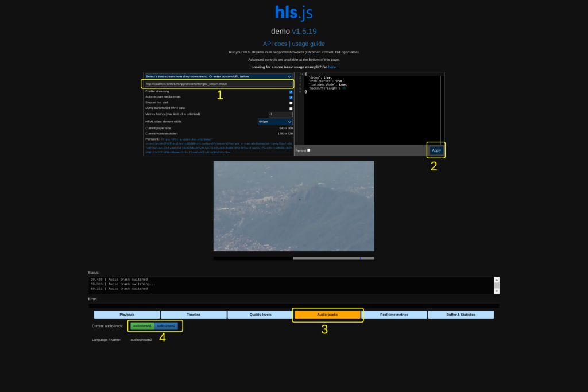The height and width of the screenshot is (392, 588).
Task: Click the 640 x 360 player size value
Action: click(286, 128)
